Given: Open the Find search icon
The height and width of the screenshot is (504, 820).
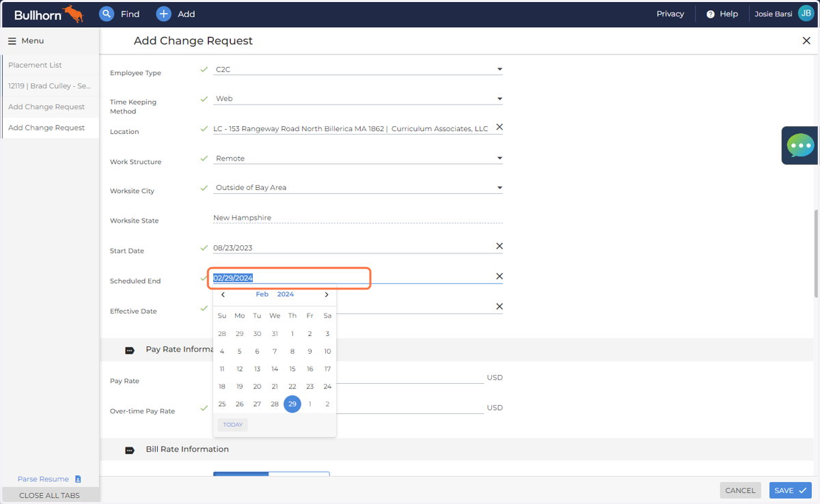Looking at the screenshot, I should [107, 14].
